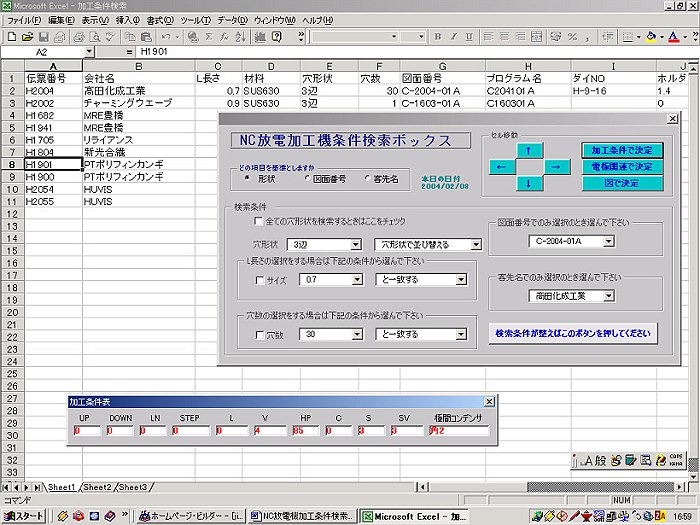Click the left arrow cell-move button

point(500,167)
